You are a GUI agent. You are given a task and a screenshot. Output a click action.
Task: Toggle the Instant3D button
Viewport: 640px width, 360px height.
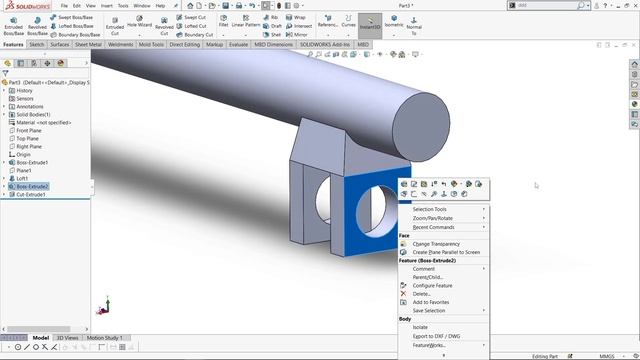tap(370, 26)
